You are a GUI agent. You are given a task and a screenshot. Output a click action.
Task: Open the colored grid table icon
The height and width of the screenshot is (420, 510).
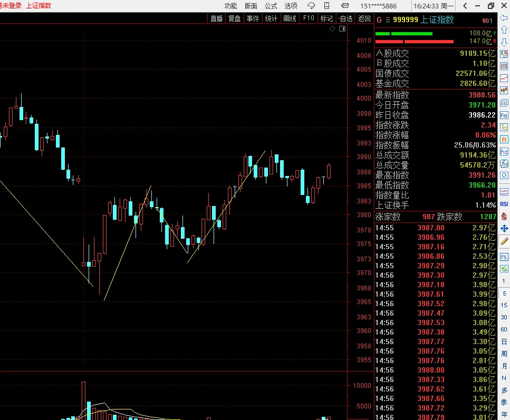coord(504,66)
